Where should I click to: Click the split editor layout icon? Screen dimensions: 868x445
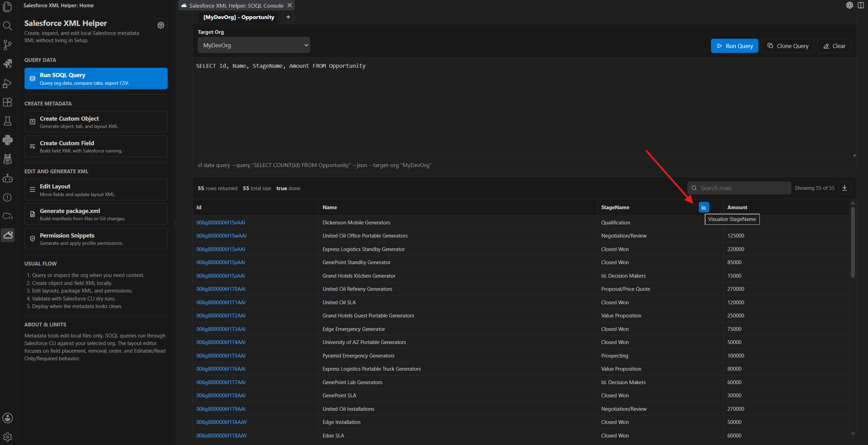[x=861, y=5]
